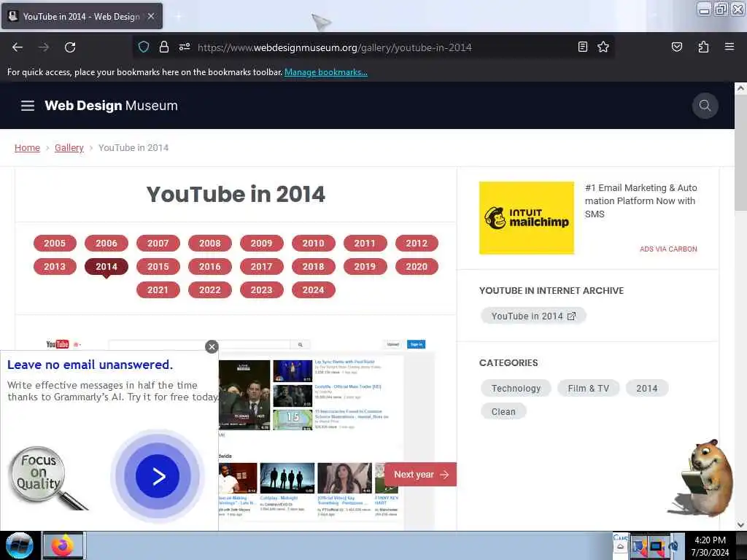
Task: Toggle reader view icon in address bar
Action: click(x=583, y=47)
